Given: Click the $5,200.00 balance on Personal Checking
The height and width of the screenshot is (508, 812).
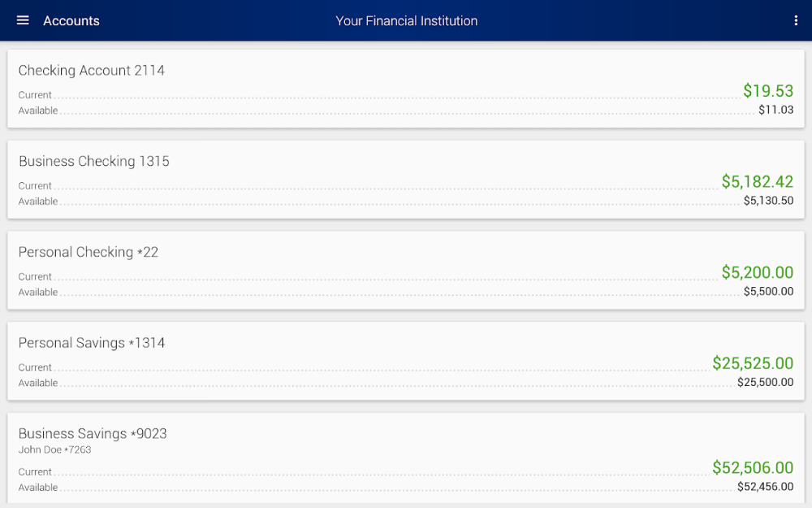Looking at the screenshot, I should click(758, 272).
